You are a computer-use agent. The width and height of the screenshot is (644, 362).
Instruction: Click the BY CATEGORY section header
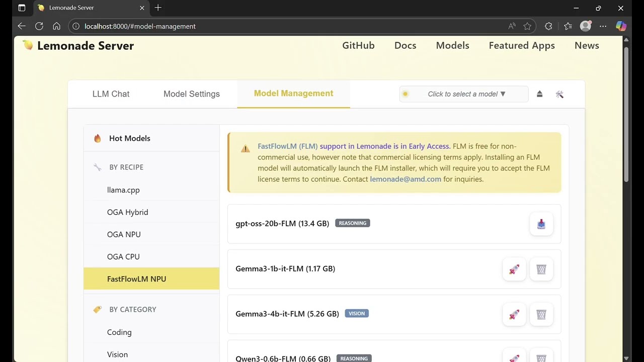[133, 309]
